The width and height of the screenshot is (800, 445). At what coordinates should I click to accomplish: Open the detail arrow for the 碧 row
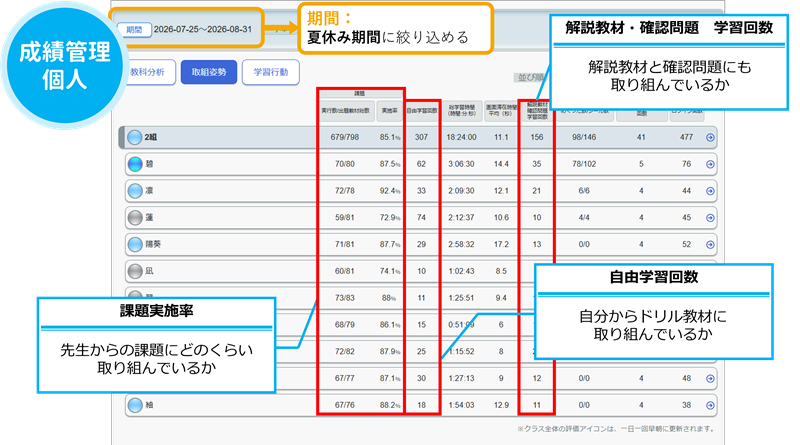[x=710, y=164]
